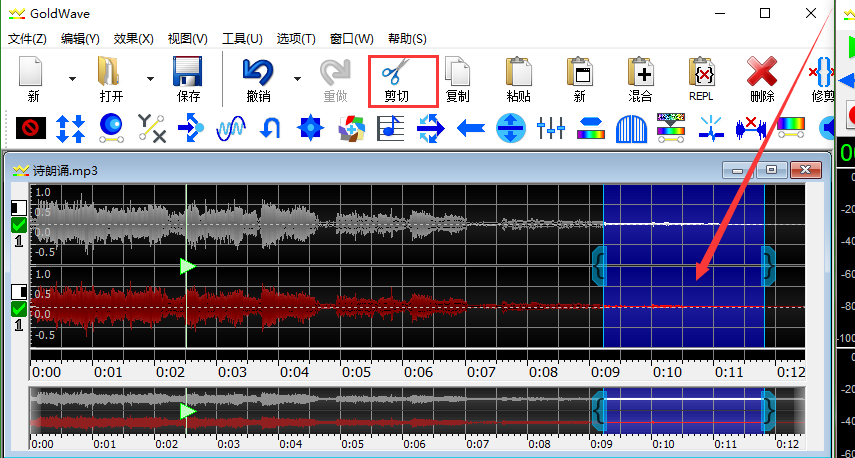
Task: Open the 文件(Z) menu
Action: (27, 39)
